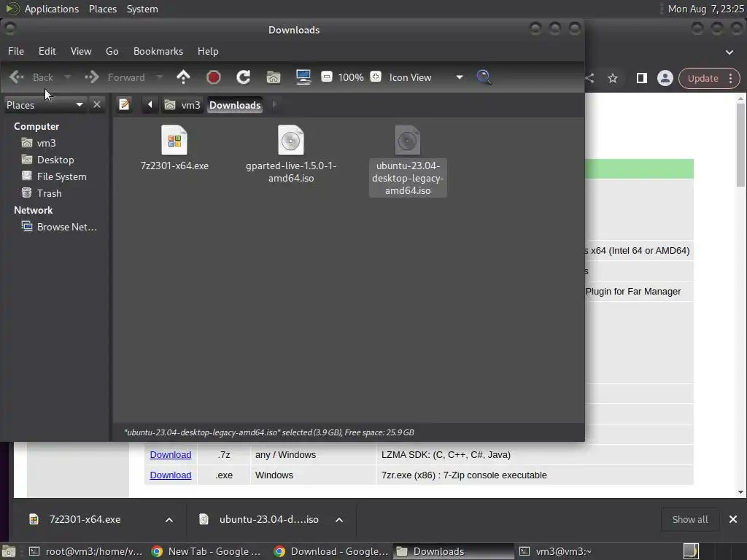
Task: Open the Help menu
Action: [x=208, y=51]
